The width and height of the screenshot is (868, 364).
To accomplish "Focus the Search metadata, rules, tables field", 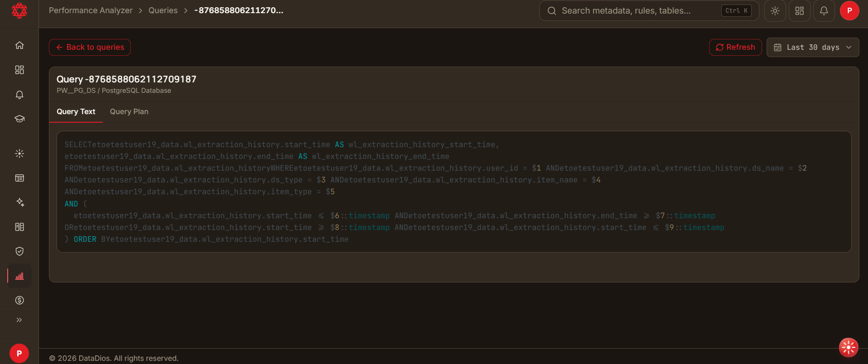I will [649, 11].
